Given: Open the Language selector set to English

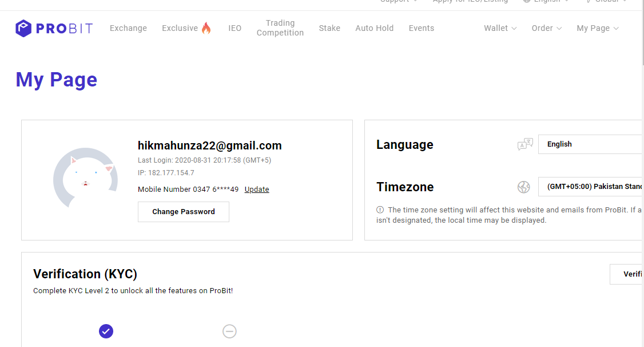Looking at the screenshot, I should [x=590, y=144].
